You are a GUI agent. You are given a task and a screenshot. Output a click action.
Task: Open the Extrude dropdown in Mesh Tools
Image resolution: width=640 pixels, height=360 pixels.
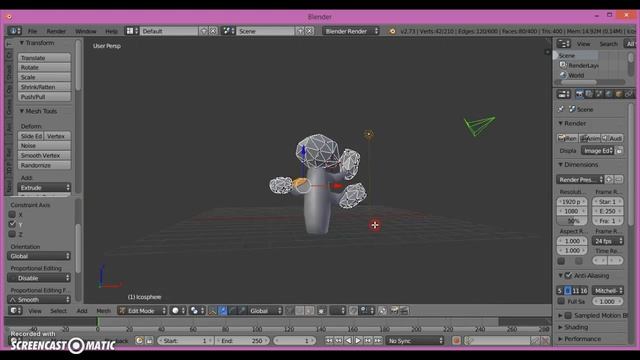pos(44,188)
